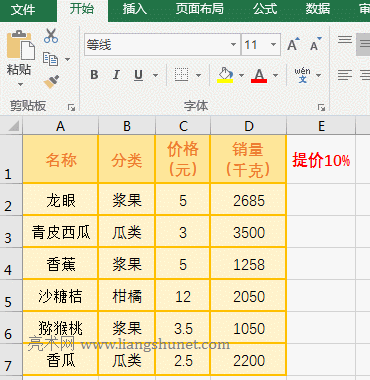Decrease font size with smaller A icon
Screen dimensions: 370x380
[316, 44]
